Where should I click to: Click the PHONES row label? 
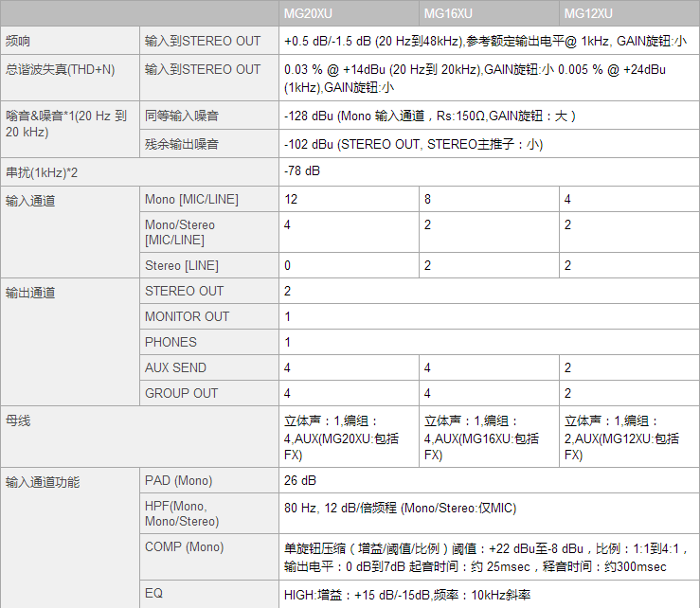pyautogui.click(x=171, y=342)
